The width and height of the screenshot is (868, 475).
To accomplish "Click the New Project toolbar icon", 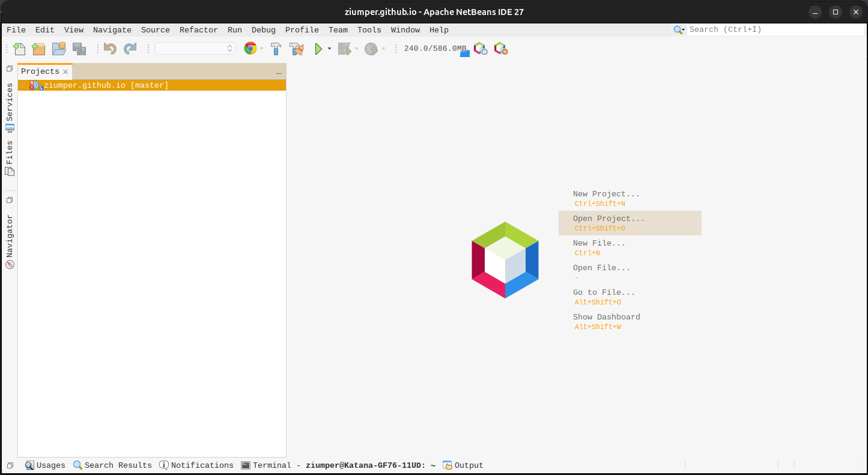I will click(x=38, y=49).
